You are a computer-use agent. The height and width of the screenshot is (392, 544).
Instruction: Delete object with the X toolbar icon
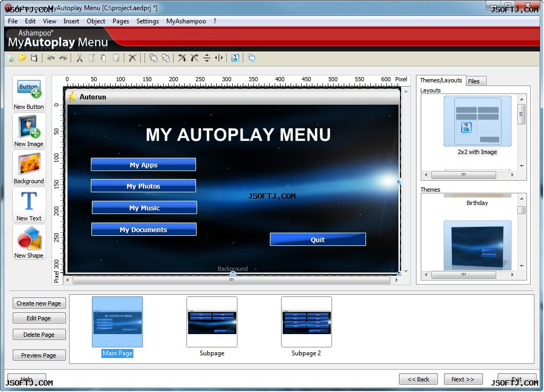pos(132,58)
